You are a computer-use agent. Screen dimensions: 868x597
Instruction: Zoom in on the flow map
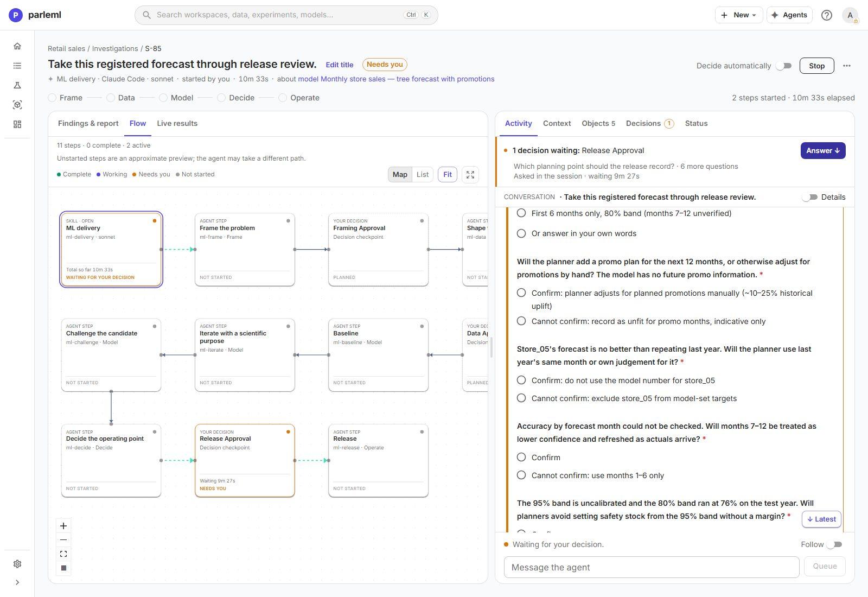click(x=63, y=526)
